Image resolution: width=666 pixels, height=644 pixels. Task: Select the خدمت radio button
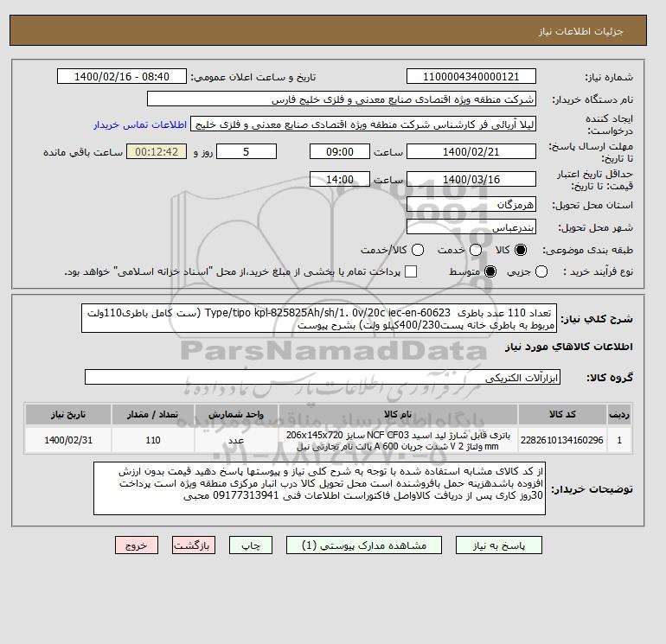pyautogui.click(x=476, y=250)
